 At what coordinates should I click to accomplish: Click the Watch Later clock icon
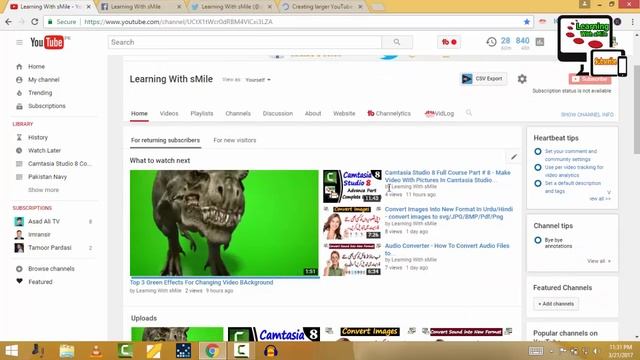[x=19, y=151]
